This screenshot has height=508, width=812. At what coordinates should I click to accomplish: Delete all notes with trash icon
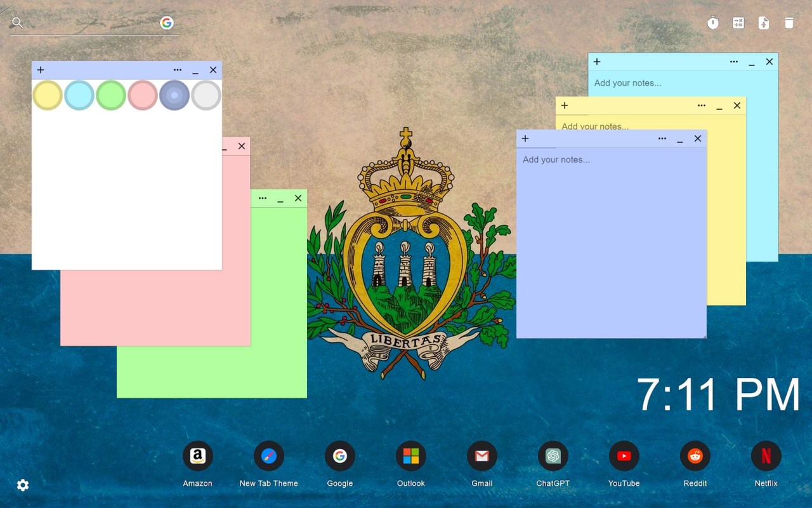pos(789,23)
